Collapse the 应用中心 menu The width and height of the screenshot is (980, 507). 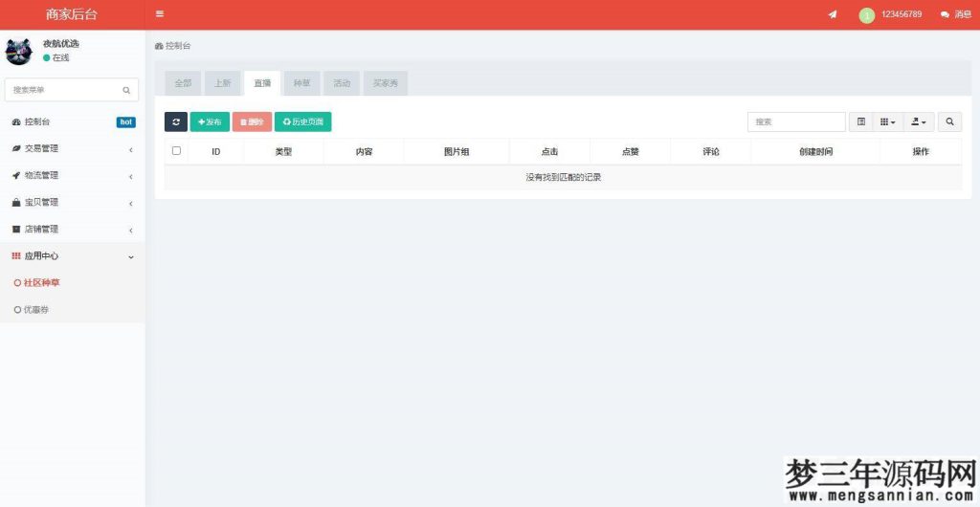(x=73, y=256)
